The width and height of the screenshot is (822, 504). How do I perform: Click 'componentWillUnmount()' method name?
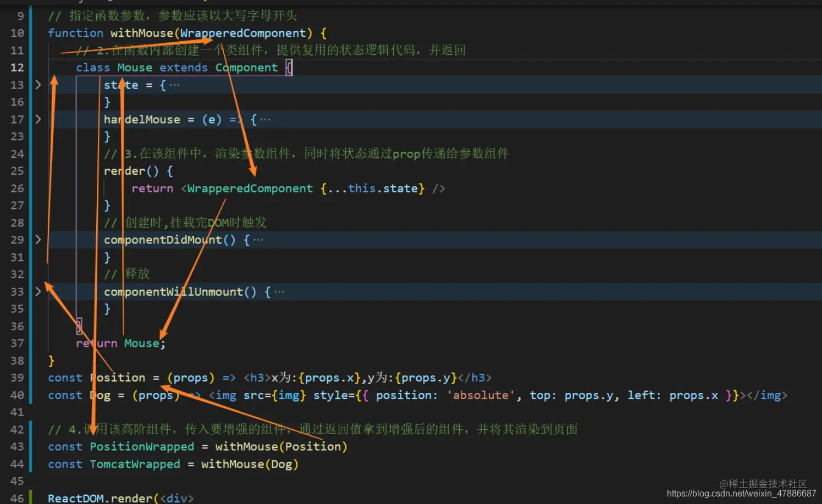(x=180, y=291)
